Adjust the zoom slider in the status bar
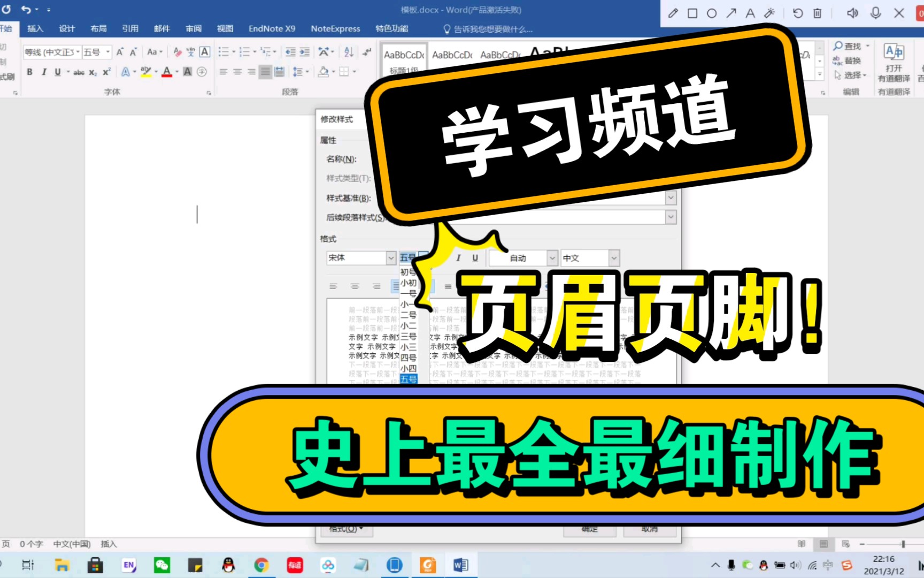The height and width of the screenshot is (578, 924). (x=903, y=544)
